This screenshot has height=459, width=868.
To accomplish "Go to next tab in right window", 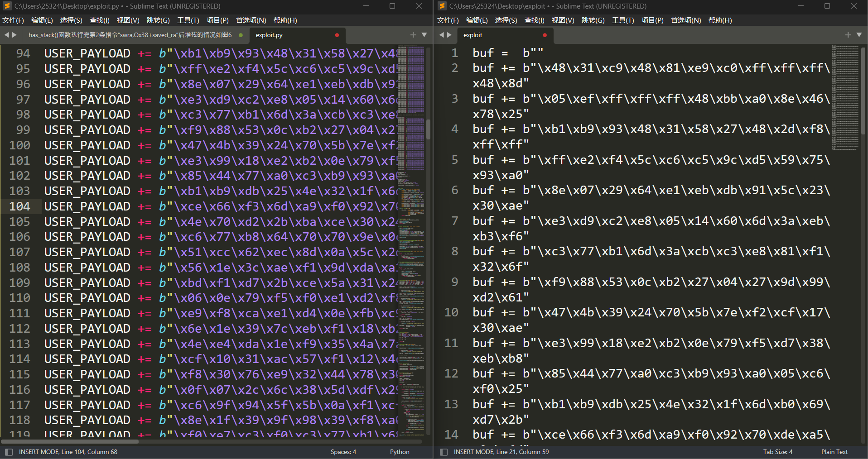I will (449, 35).
